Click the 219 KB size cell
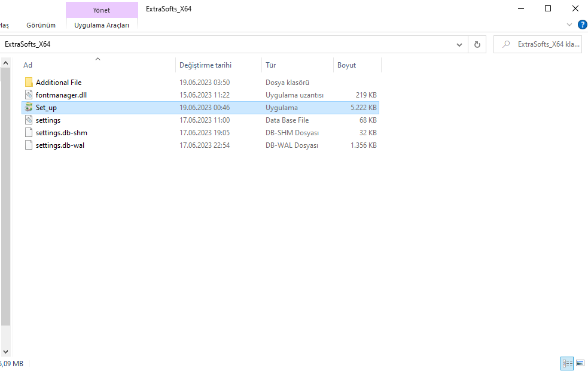This screenshot has width=588, height=371. pyautogui.click(x=366, y=95)
